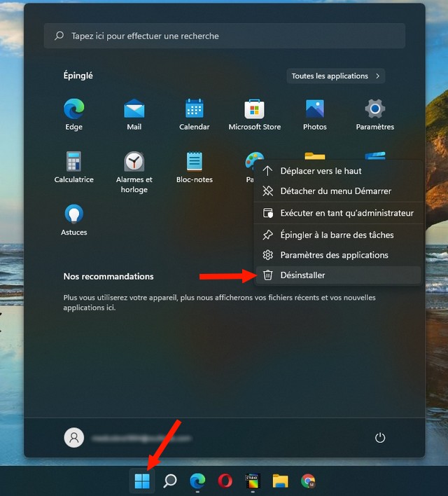Open the Calculatrice app
This screenshot has height=496, width=448.
point(74,167)
